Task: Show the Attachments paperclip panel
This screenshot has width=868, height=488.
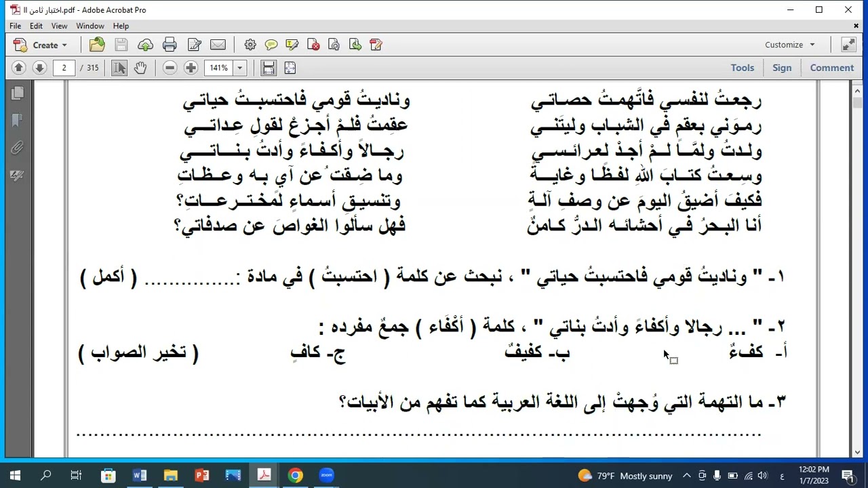Action: tap(18, 148)
